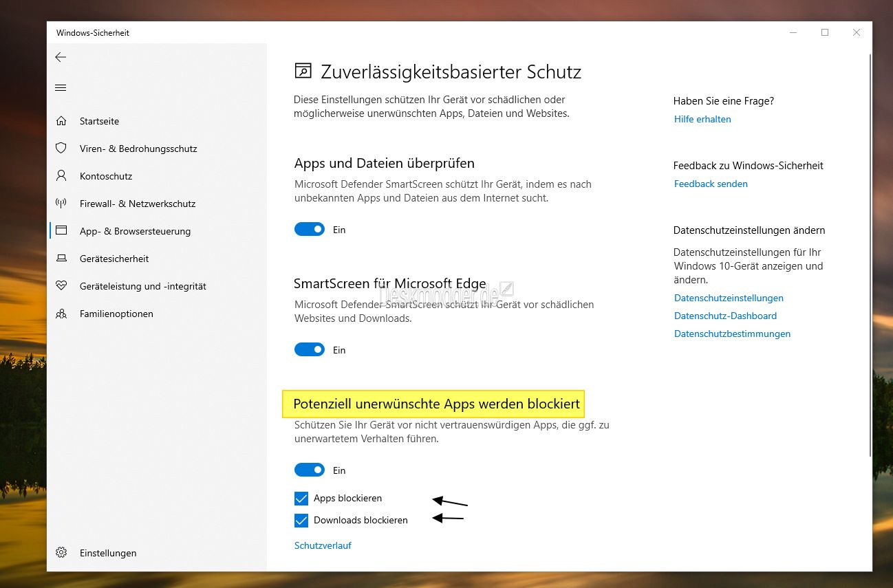Maximize the Windows-Sicherheit window
The height and width of the screenshot is (588, 893).
824,32
